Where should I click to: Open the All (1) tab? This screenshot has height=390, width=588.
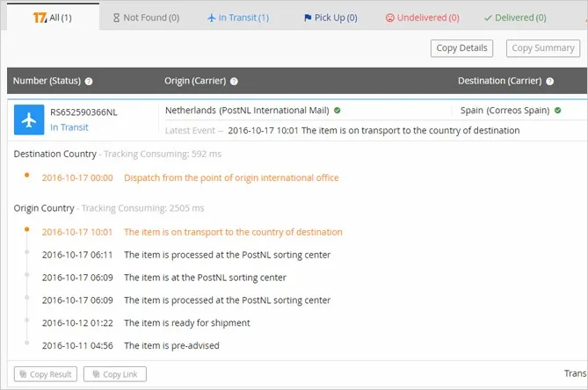[53, 18]
